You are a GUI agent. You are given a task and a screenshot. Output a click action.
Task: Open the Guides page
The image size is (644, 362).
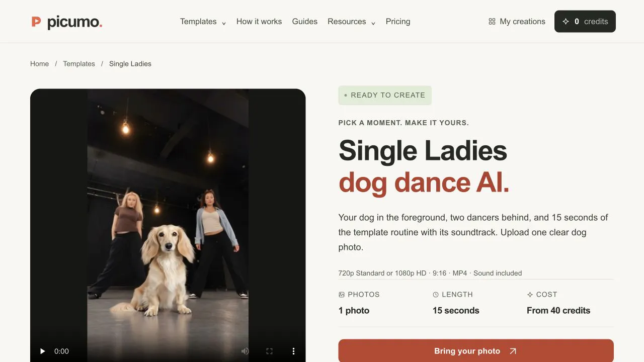(305, 22)
